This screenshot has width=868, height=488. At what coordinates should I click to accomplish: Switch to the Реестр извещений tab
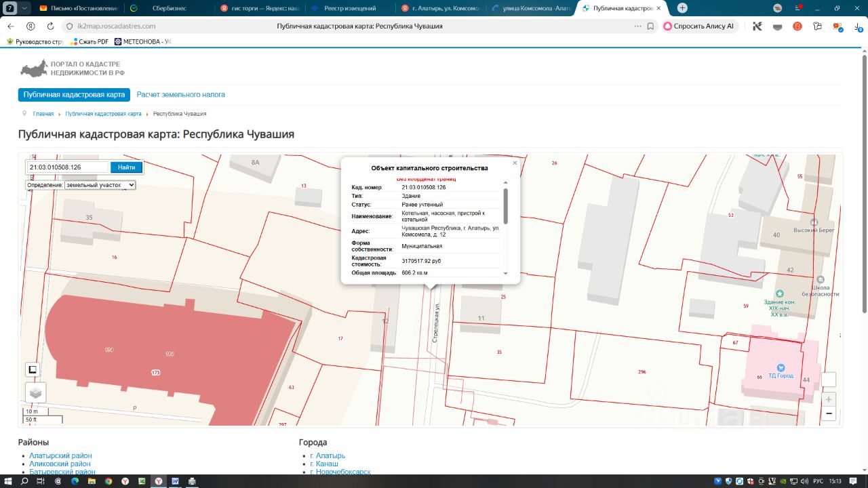[349, 8]
